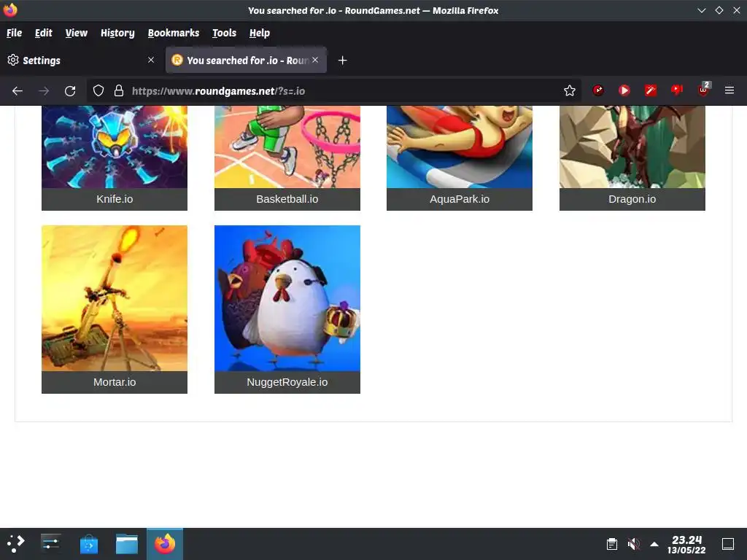Image resolution: width=747 pixels, height=560 pixels.
Task: Open the Tools menu
Action: click(224, 33)
